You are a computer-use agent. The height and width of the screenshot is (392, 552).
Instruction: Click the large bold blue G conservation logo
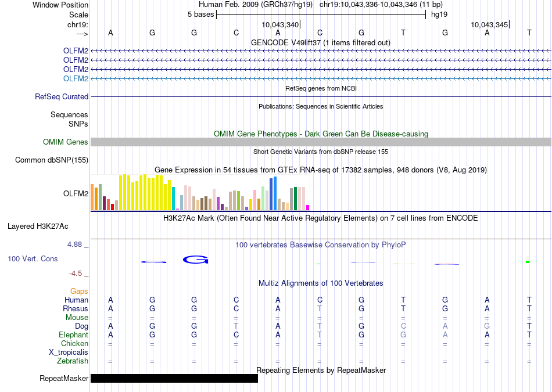point(196,260)
